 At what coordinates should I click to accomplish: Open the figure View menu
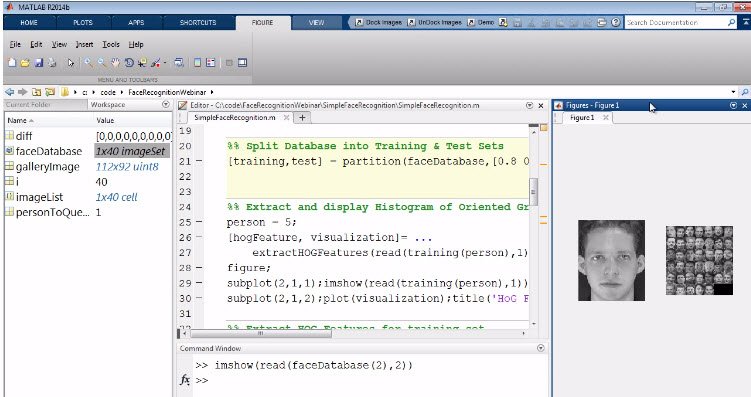59,45
